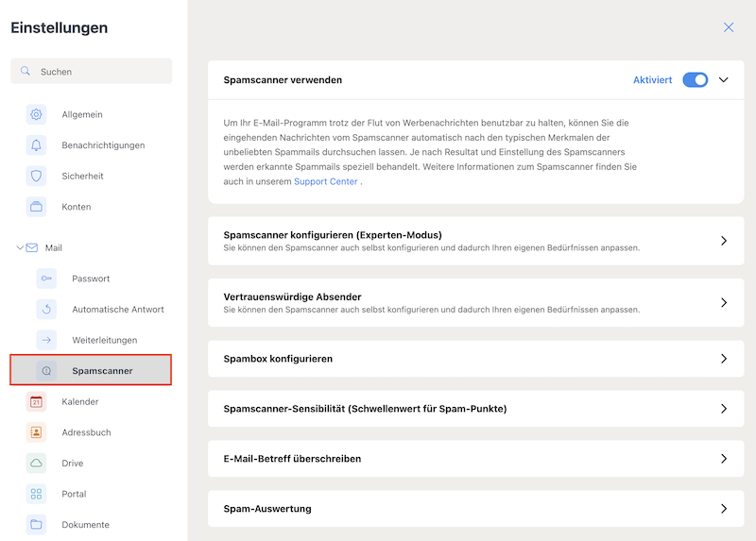Click Spam-Auswertung title
Viewport: 756px width, 541px height.
267,509
